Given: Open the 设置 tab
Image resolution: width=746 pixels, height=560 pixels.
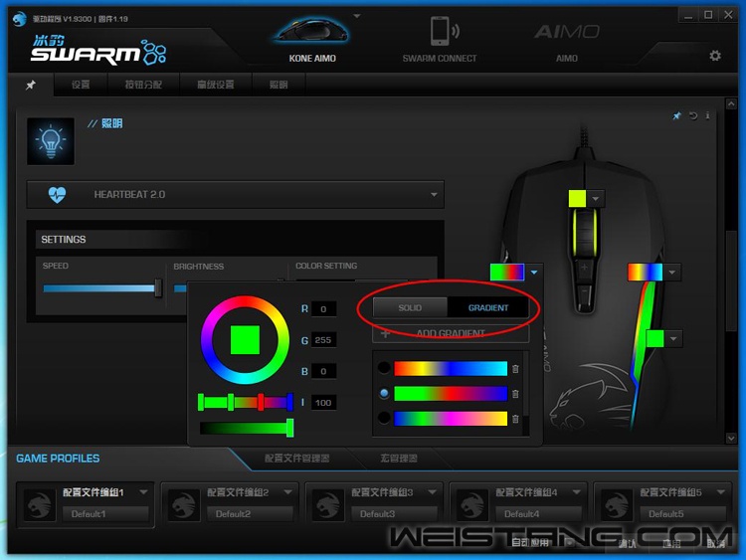Looking at the screenshot, I should [x=81, y=85].
